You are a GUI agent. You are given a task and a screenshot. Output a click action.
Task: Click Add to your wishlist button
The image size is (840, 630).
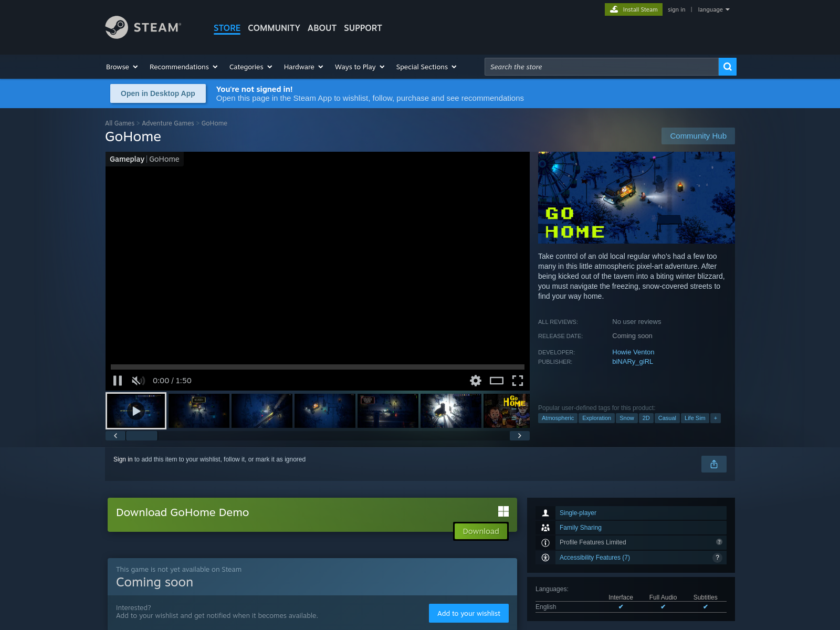(x=468, y=613)
